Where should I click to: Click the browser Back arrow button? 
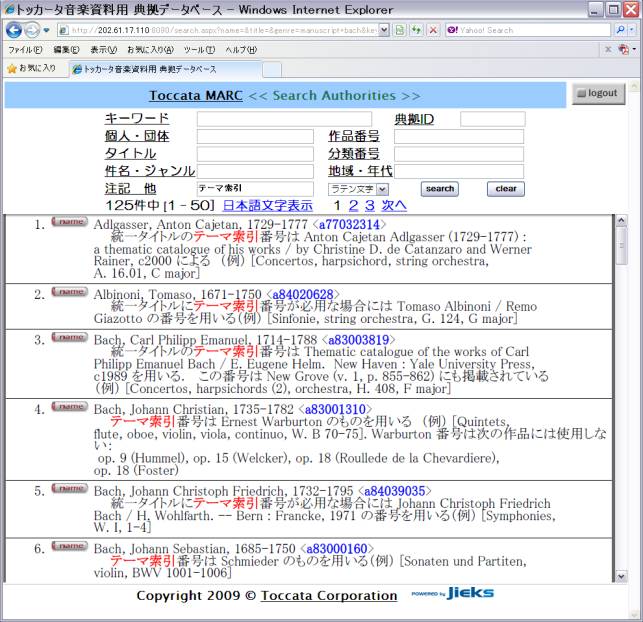pyautogui.click(x=14, y=30)
